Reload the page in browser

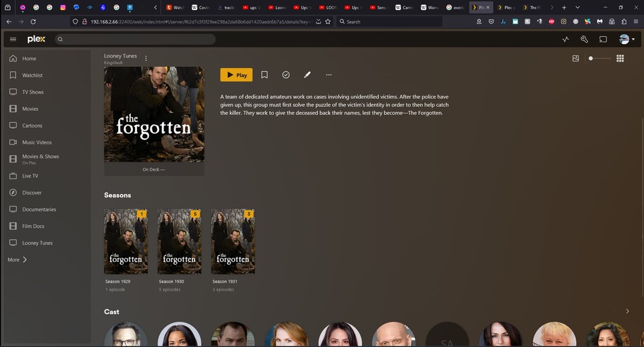point(33,21)
